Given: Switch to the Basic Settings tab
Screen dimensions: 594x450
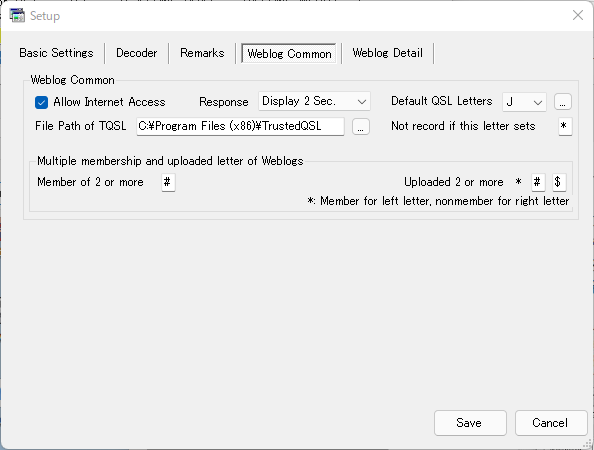Looking at the screenshot, I should [56, 53].
